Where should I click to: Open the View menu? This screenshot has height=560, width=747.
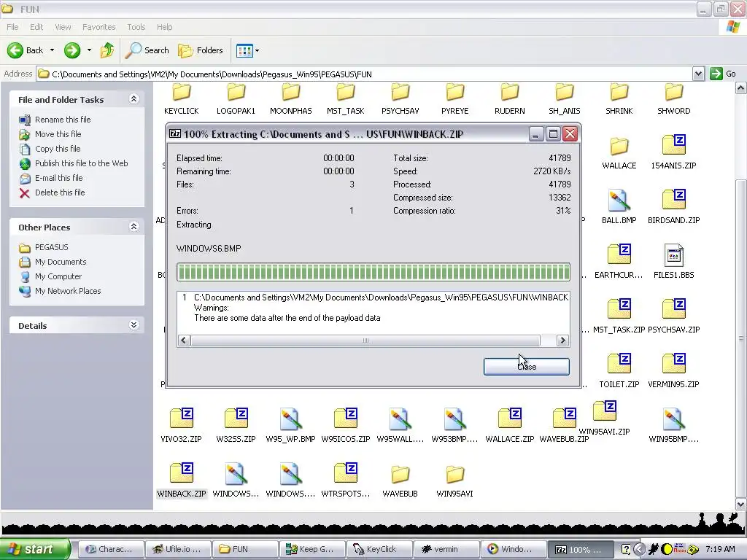pos(63,27)
